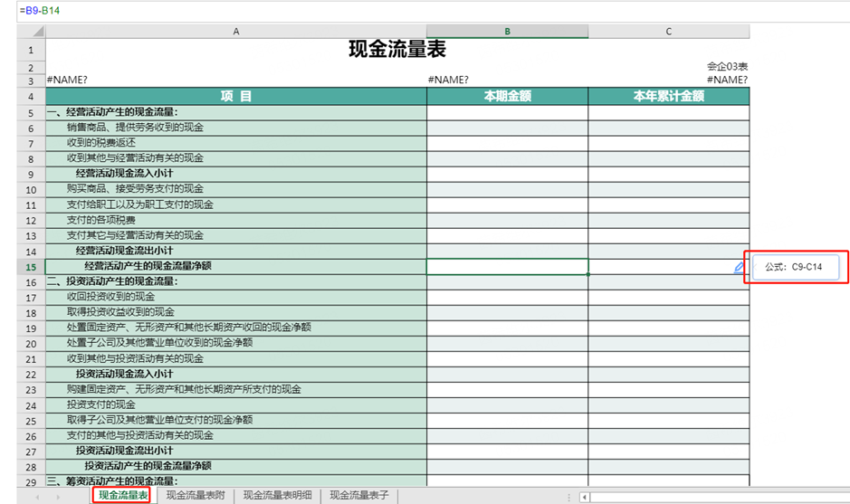Click cell 销售商品、提供劳务收到的现金
The width and height of the screenshot is (850, 504).
236,128
